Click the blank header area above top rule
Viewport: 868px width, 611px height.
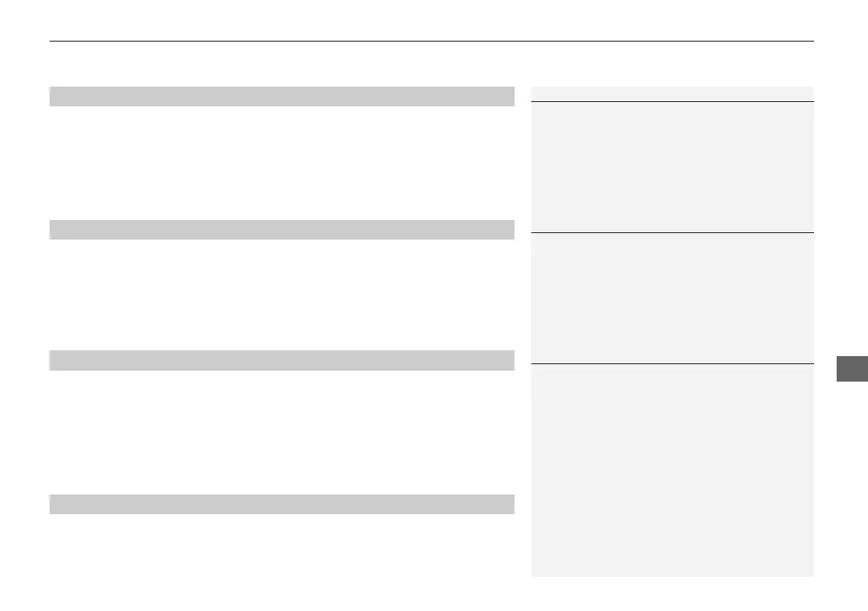click(431, 20)
